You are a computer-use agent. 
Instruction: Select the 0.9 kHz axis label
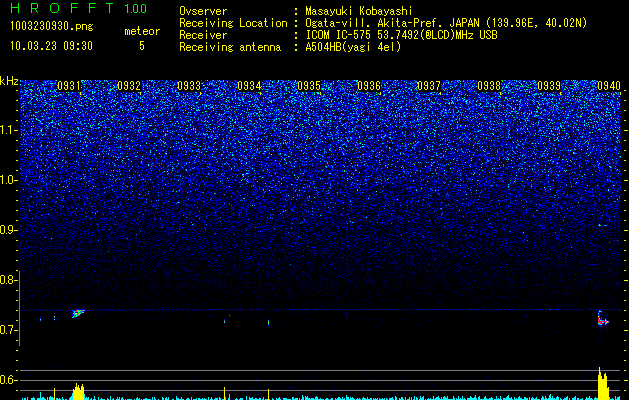coord(9,230)
